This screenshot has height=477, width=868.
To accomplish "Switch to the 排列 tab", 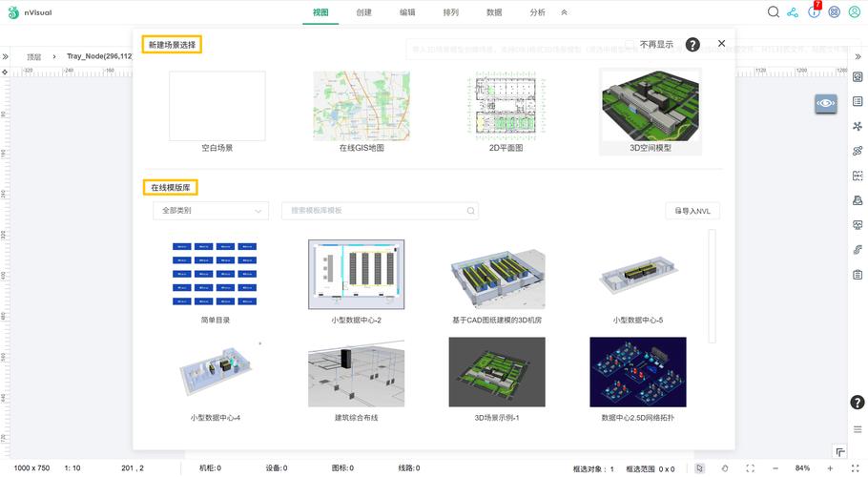I will (450, 12).
